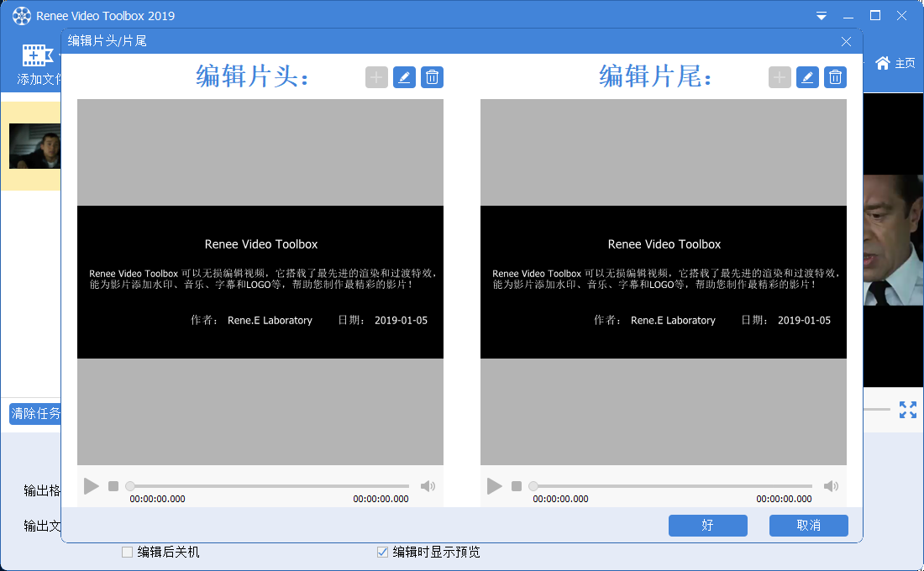924x571 pixels.
Task: Select the video thumbnail in file list
Action: (x=34, y=146)
